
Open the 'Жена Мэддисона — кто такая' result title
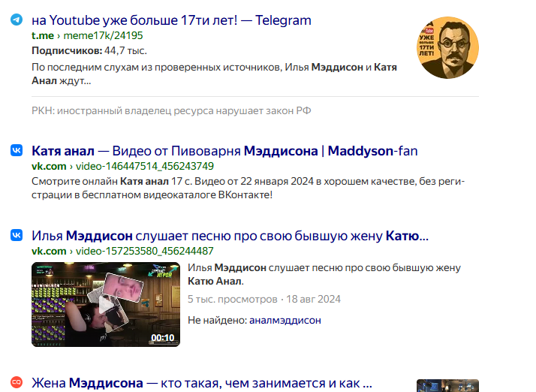point(202,383)
